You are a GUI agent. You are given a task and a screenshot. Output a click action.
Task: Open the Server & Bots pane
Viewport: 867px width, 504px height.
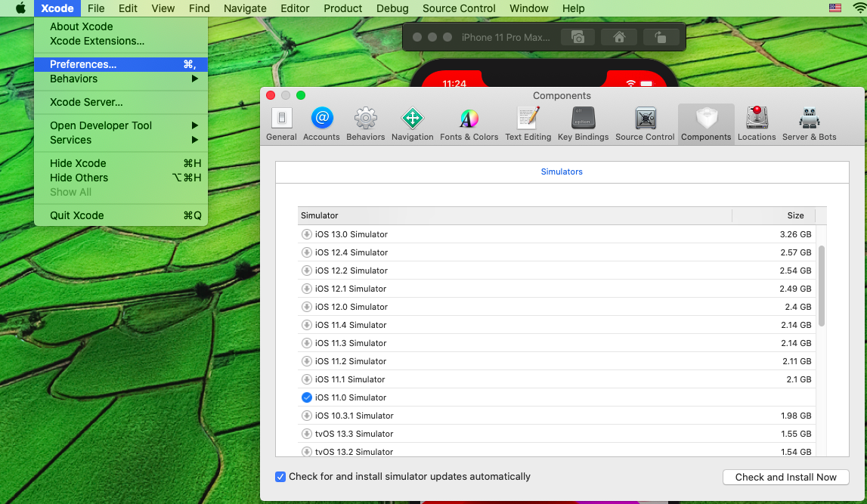pyautogui.click(x=809, y=124)
